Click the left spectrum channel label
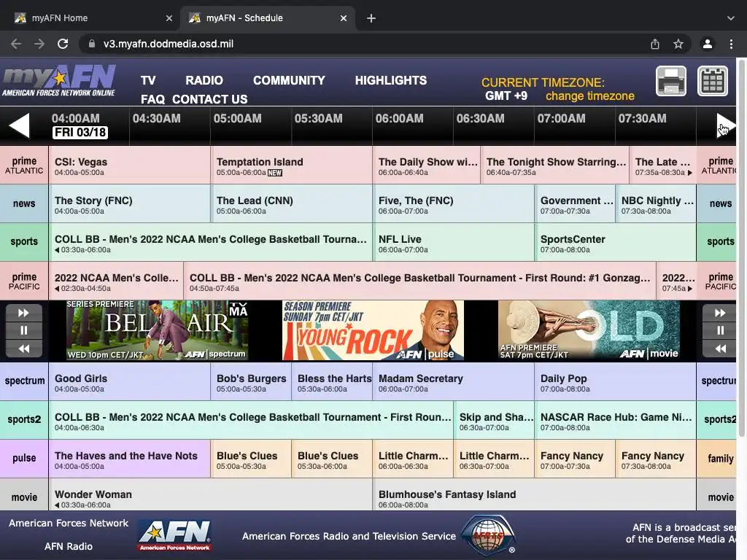The width and height of the screenshot is (747, 560). point(24,381)
